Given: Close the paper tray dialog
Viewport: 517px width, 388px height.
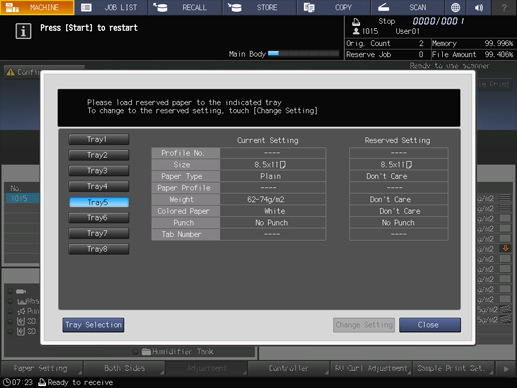Looking at the screenshot, I should click(x=430, y=325).
